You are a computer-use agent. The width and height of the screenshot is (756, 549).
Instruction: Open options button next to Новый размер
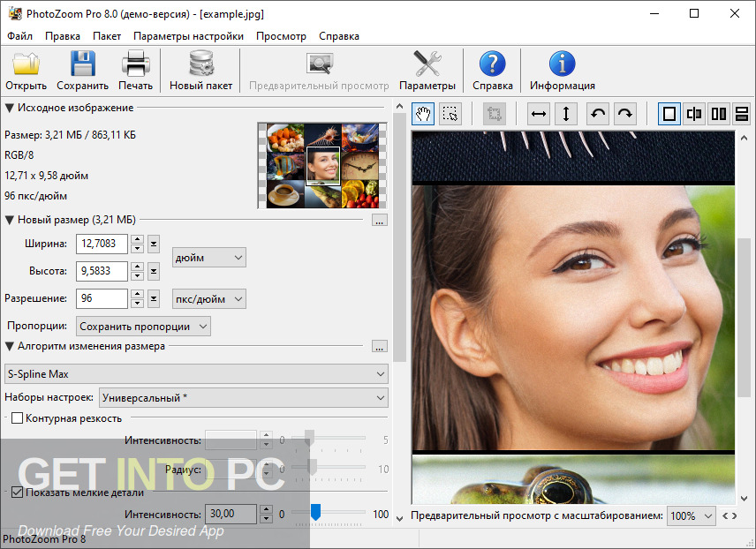tap(380, 221)
